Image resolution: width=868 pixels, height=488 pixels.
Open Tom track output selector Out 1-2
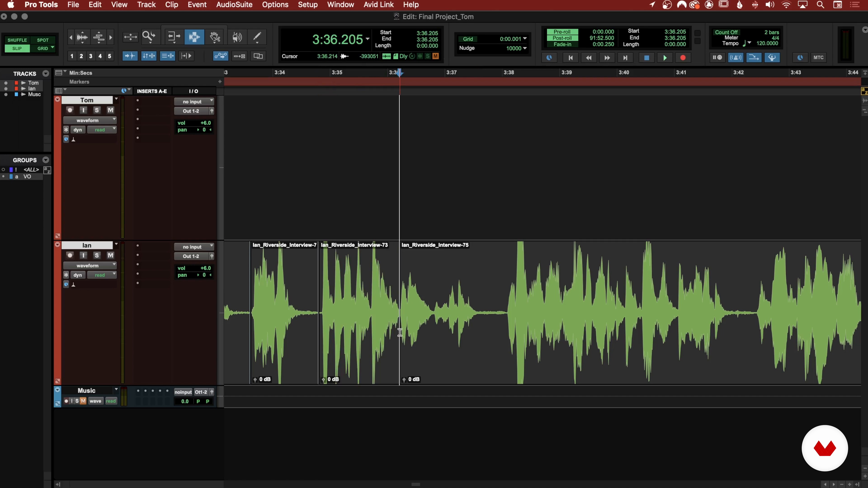point(191,111)
